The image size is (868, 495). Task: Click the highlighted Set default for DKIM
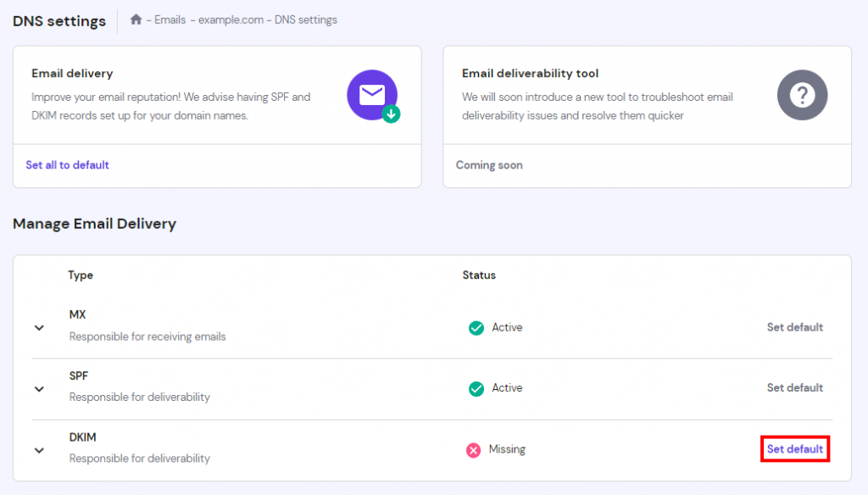[794, 449]
